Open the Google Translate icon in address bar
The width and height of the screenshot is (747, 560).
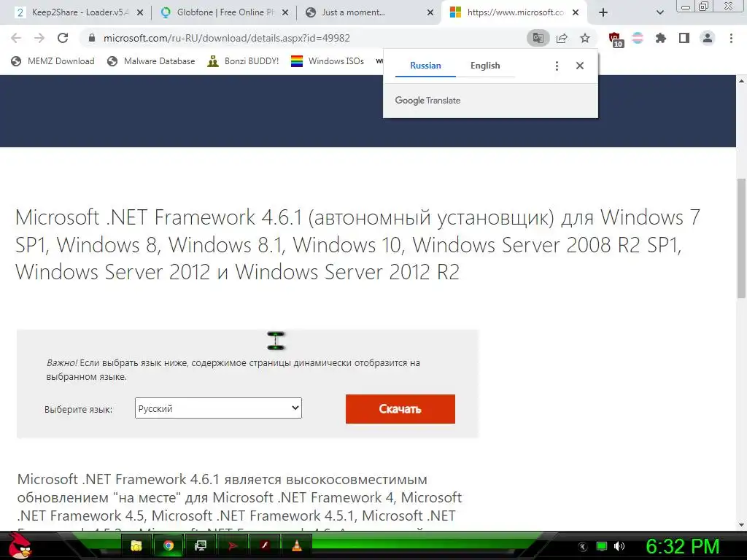pyautogui.click(x=538, y=38)
